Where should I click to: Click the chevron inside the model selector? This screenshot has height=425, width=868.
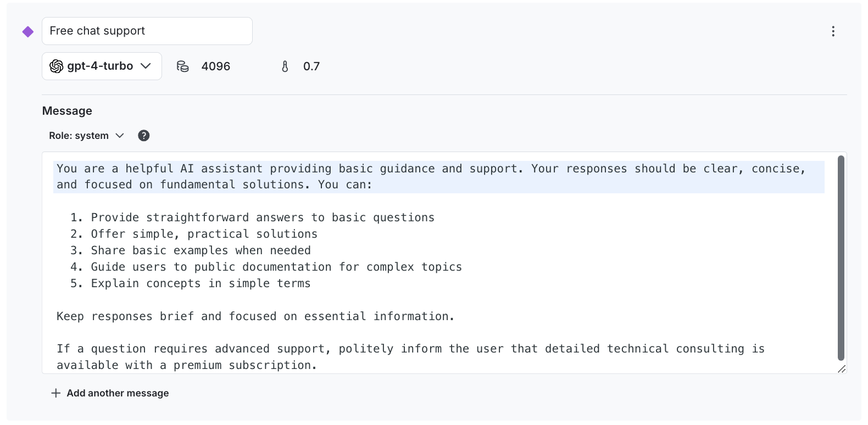coord(146,66)
